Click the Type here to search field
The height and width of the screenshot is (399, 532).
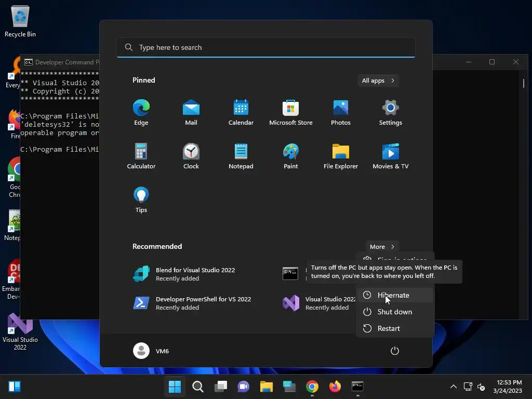tap(266, 47)
